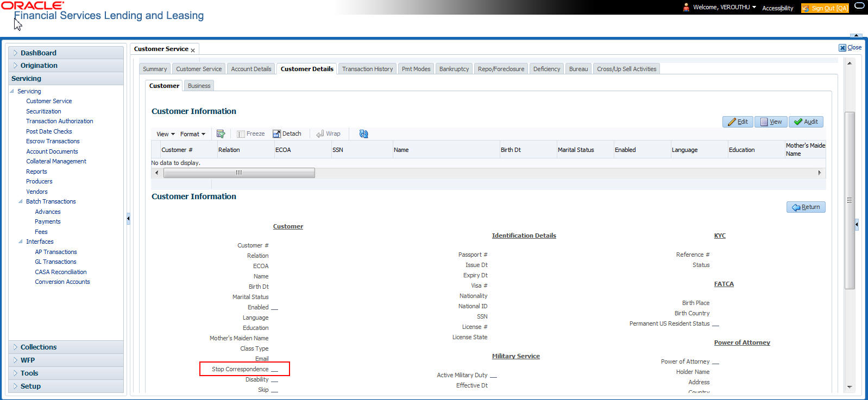Open GL Transactions under Interfaces
This screenshot has height=400, width=868.
click(x=55, y=262)
